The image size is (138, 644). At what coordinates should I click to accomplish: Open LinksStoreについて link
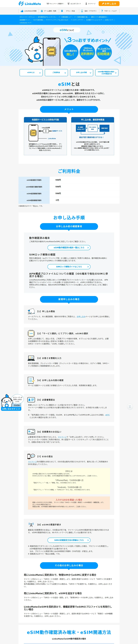pos(26,23)
